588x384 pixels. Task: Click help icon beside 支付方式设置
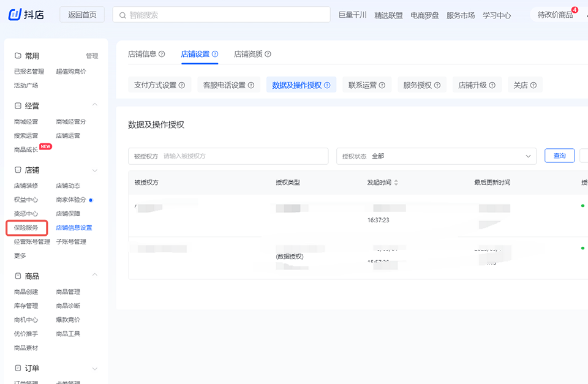pos(182,85)
